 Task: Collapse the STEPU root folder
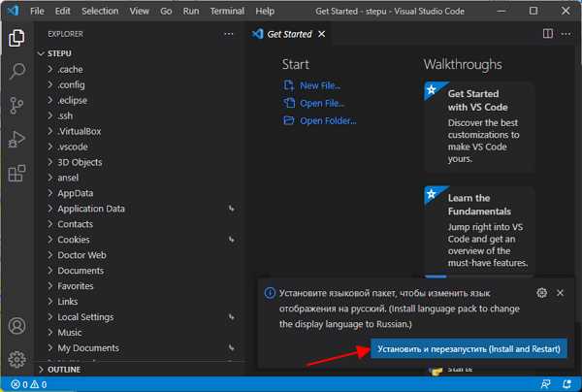[41, 53]
